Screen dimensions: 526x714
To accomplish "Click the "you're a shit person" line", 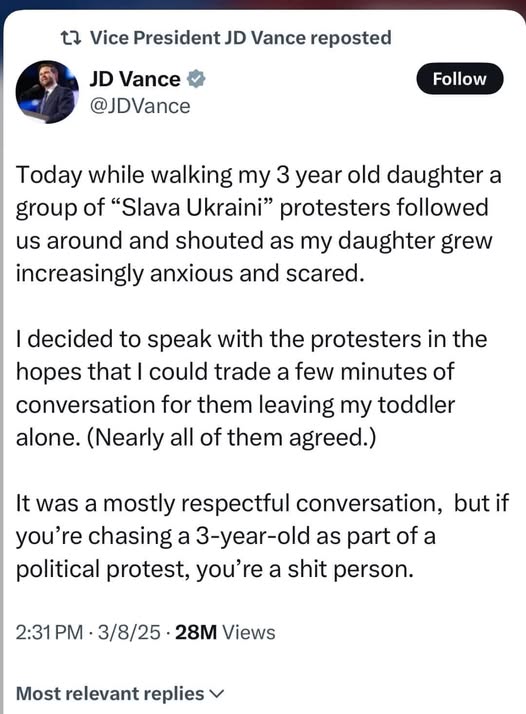I will 305,569.
